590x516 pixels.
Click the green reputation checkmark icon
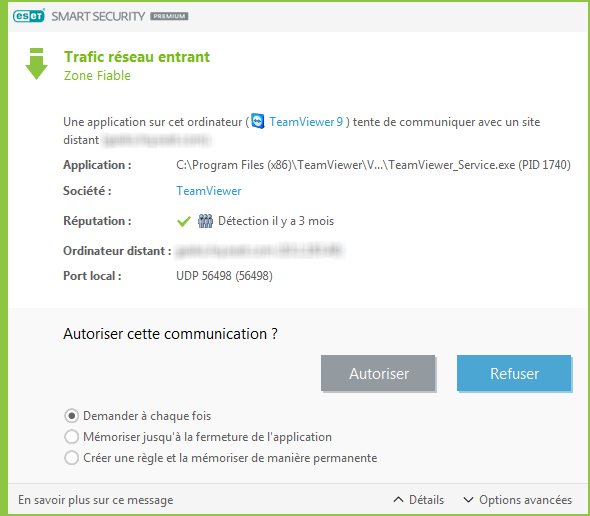point(184,221)
